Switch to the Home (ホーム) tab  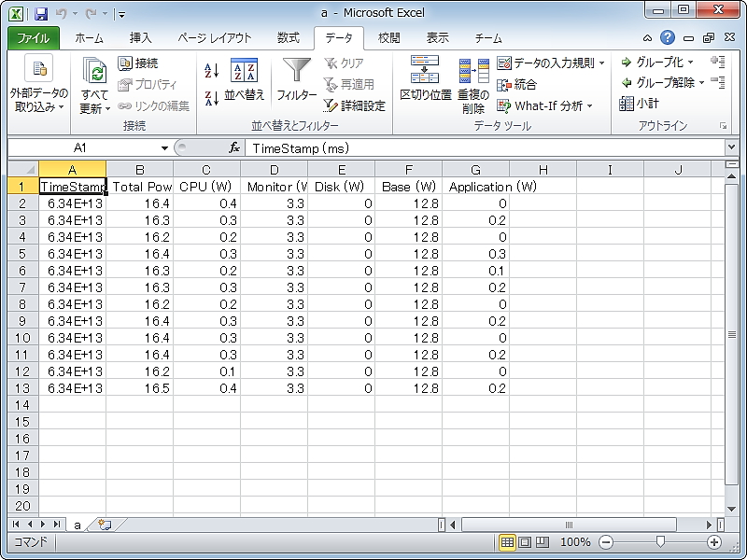coord(89,38)
